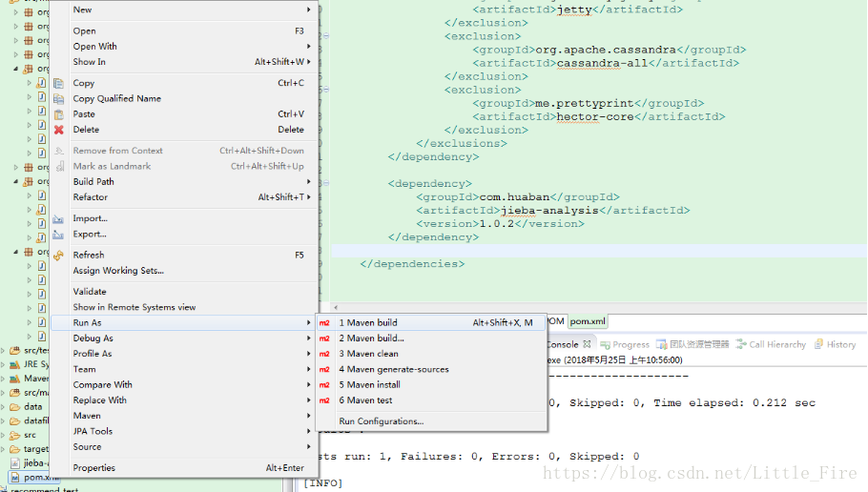Viewport: 868px width, 492px height.
Task: Click the Import icon
Action: 58,218
